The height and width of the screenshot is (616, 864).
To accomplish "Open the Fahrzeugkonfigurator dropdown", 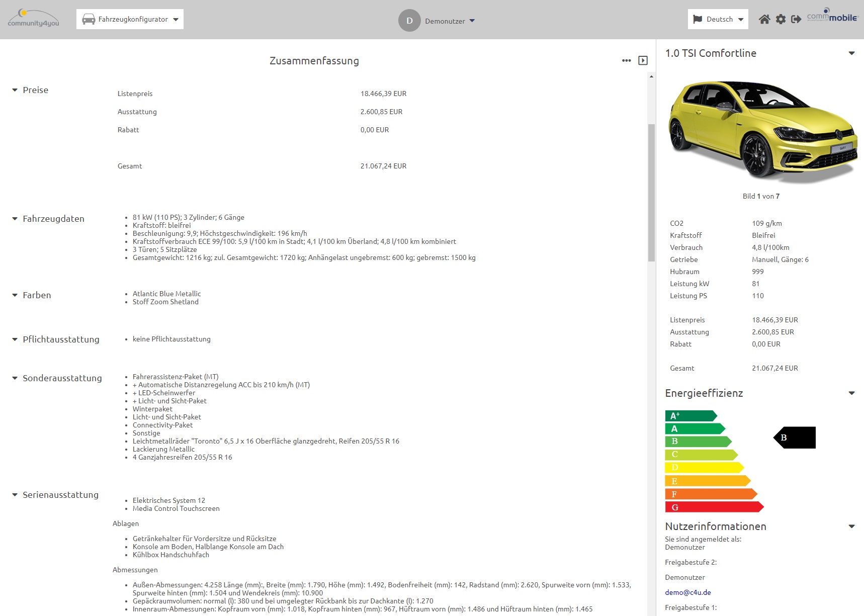I will [x=130, y=19].
